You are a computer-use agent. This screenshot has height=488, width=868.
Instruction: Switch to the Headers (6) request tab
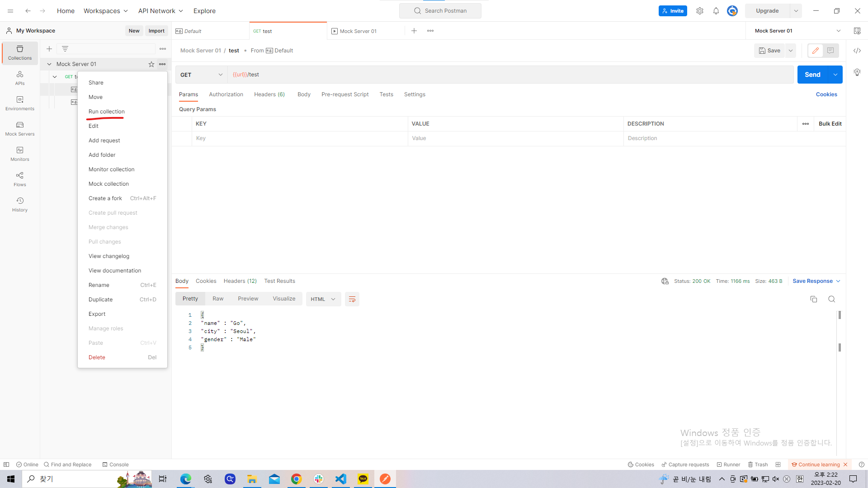pos(269,94)
